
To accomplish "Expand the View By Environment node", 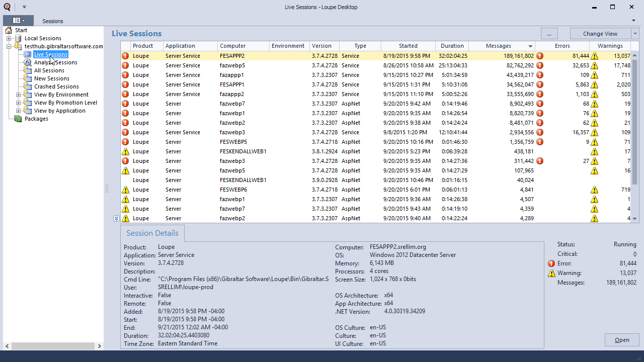I will coord(18,95).
